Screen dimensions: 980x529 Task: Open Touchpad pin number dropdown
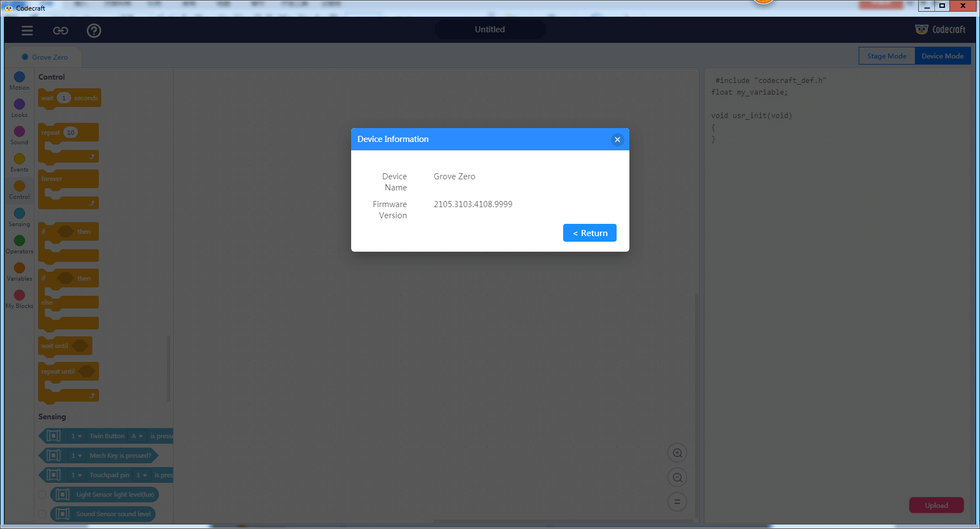(141, 475)
